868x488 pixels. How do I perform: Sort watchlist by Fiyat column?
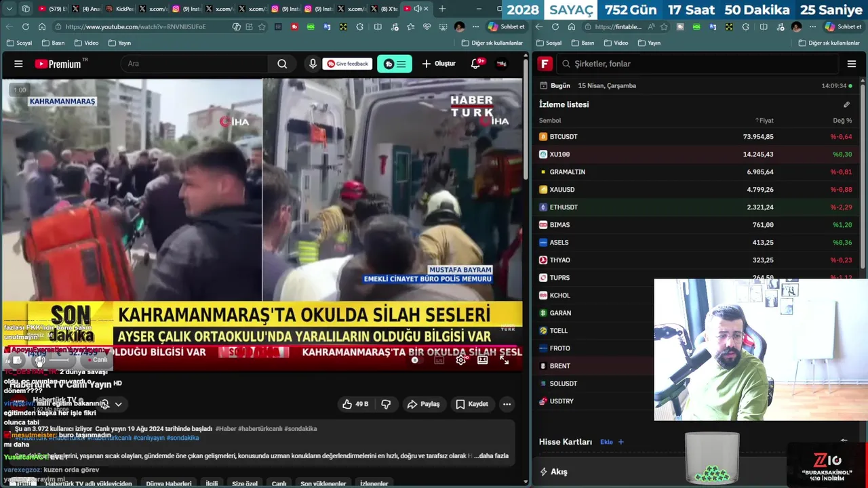point(764,121)
